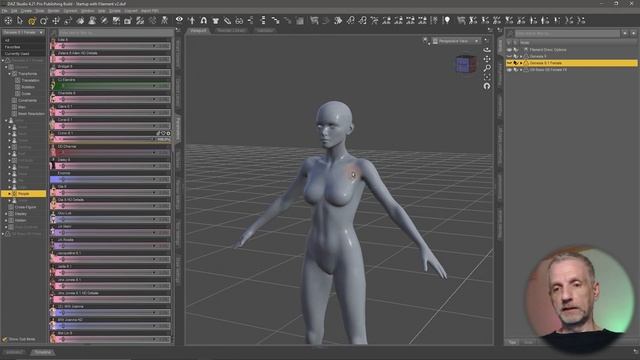Click the Scene pane search field
This screenshot has width=640, height=360.
coord(567,33)
